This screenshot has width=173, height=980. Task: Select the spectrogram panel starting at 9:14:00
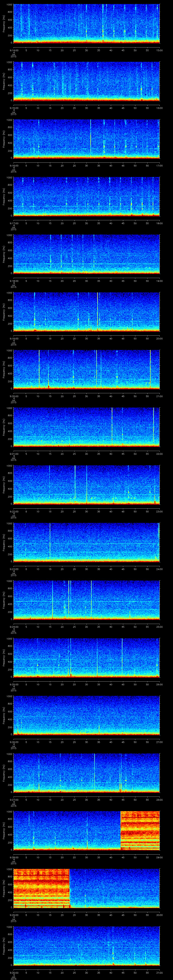click(86, 24)
